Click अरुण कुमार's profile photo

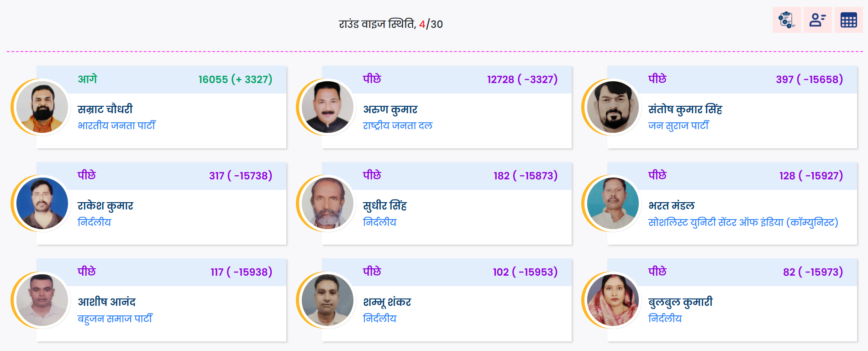[327, 107]
